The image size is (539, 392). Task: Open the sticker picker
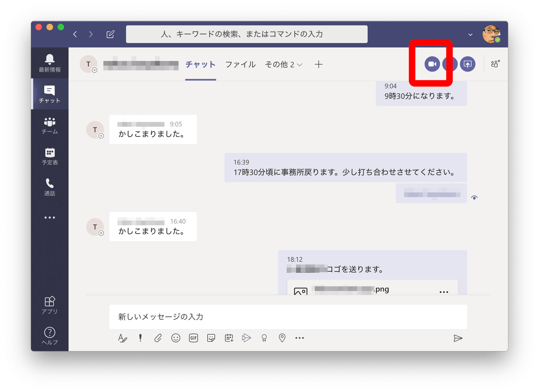(211, 338)
